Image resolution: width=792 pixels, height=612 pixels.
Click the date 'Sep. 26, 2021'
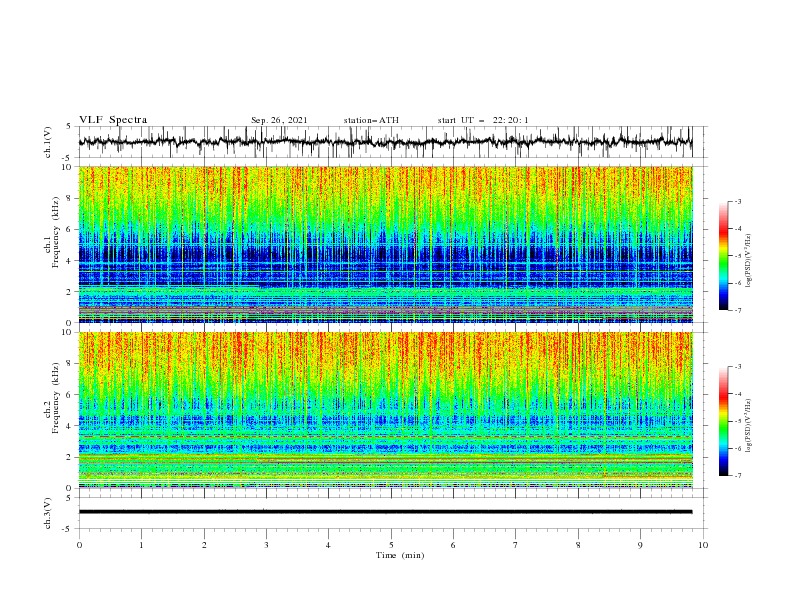(279, 120)
